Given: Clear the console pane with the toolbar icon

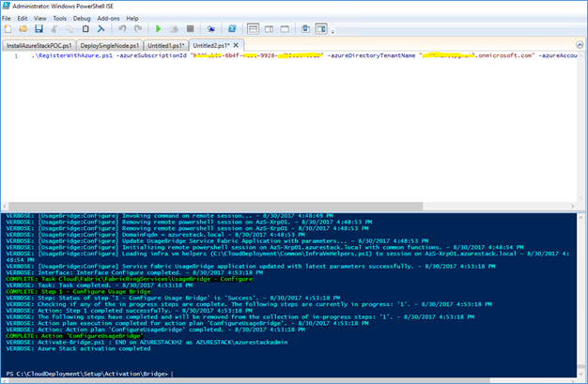Looking at the screenshot, I should [101, 29].
